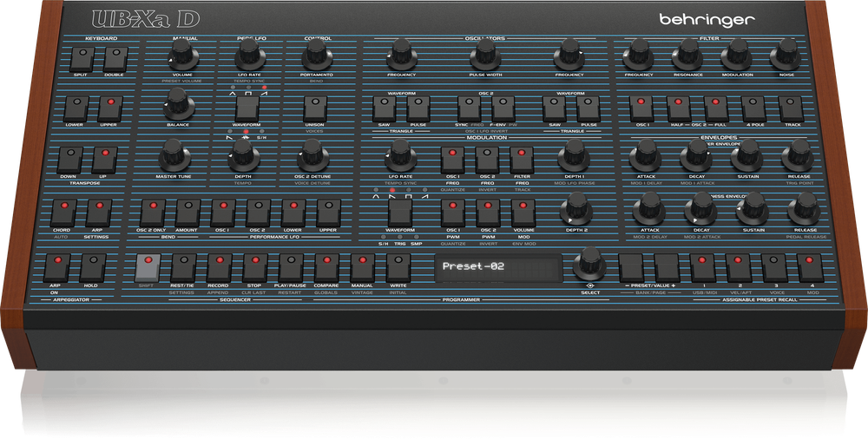Select the lit UPPER button in the Keyboard section
868x439 pixels.
[111, 108]
